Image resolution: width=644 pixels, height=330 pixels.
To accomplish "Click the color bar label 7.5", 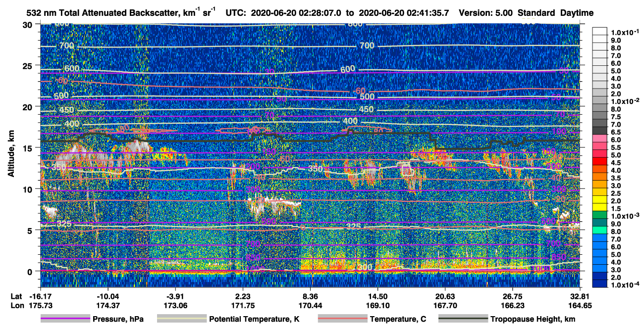I will coord(615,117).
